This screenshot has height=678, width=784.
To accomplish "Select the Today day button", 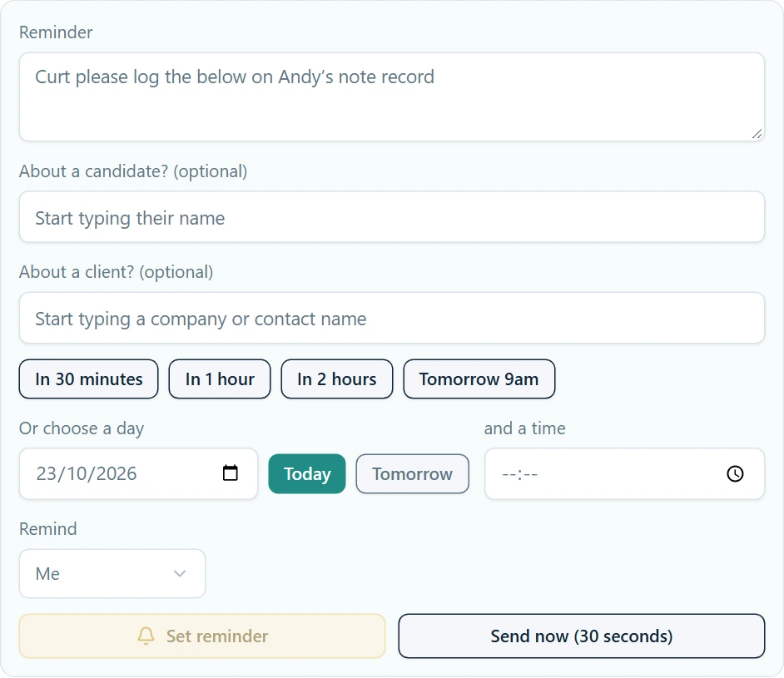I will (307, 473).
